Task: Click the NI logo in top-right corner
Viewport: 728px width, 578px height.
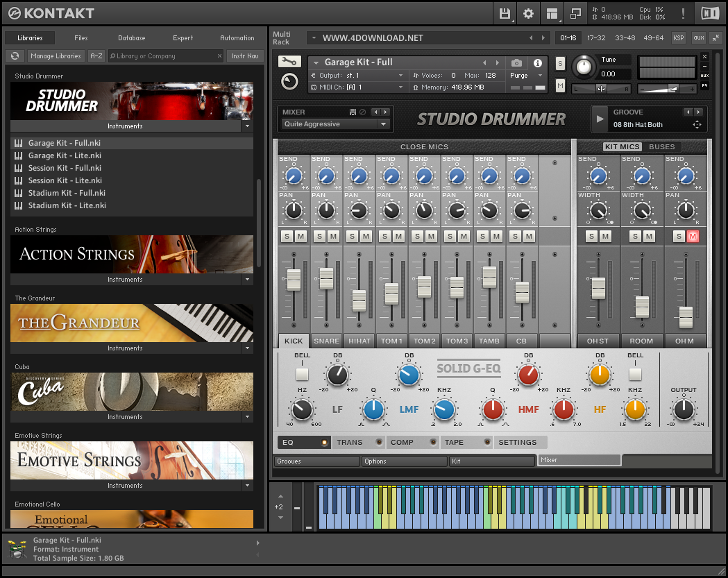Action: click(710, 13)
